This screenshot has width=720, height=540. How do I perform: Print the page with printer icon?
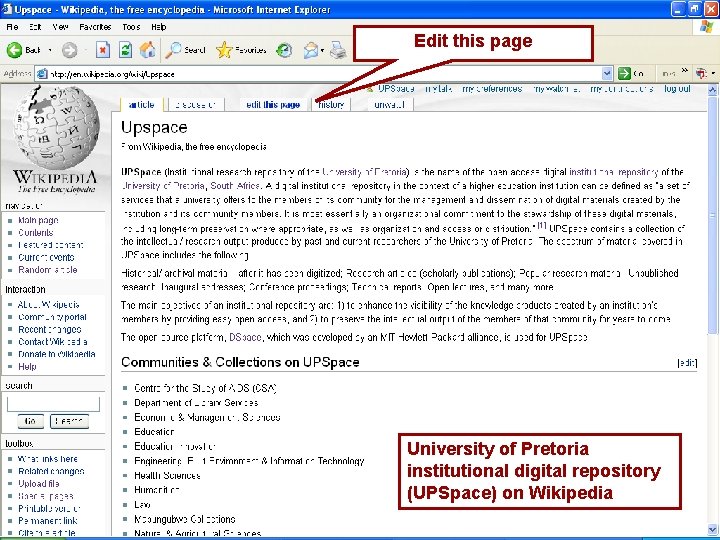[x=338, y=50]
